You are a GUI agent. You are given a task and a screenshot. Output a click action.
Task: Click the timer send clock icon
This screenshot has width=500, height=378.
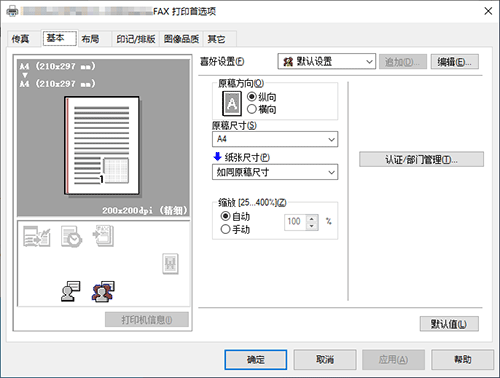tap(71, 237)
